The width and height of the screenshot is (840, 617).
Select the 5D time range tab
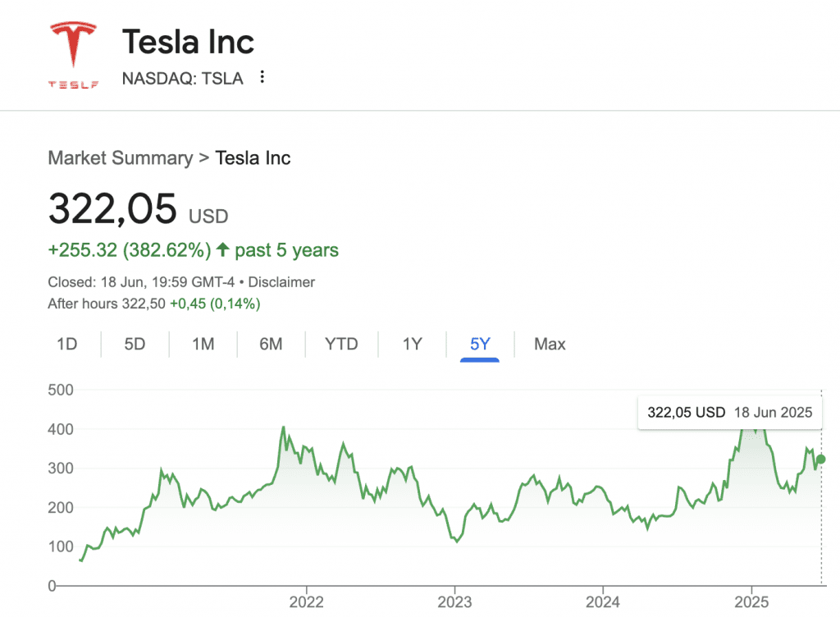coord(135,344)
